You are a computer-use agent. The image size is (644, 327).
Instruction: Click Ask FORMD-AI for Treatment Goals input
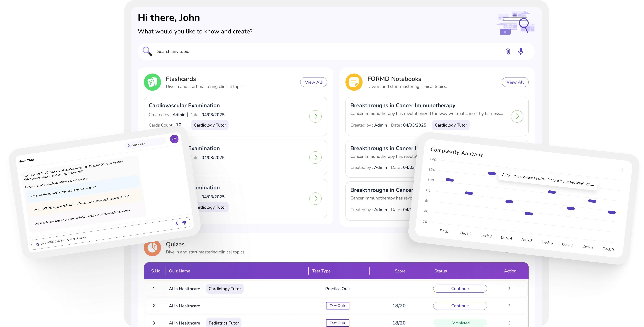(111, 233)
